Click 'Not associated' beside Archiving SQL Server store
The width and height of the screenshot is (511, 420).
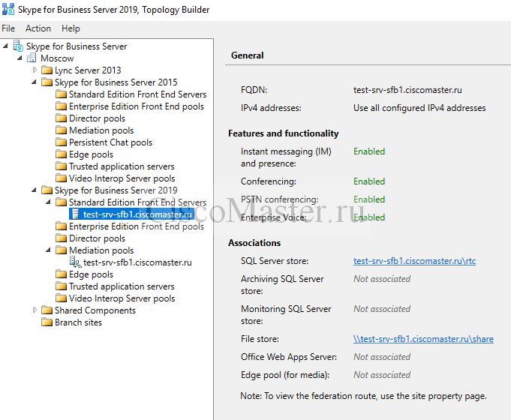pyautogui.click(x=382, y=278)
